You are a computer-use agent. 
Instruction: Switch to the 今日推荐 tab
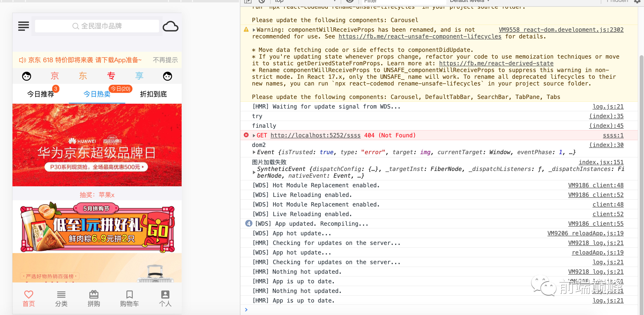click(x=41, y=94)
